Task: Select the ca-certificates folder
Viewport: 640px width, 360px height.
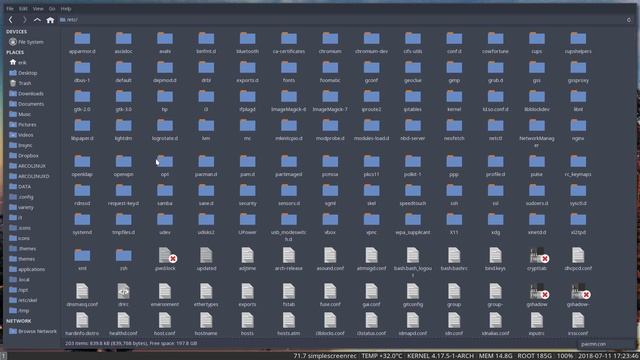Action: pos(289,43)
